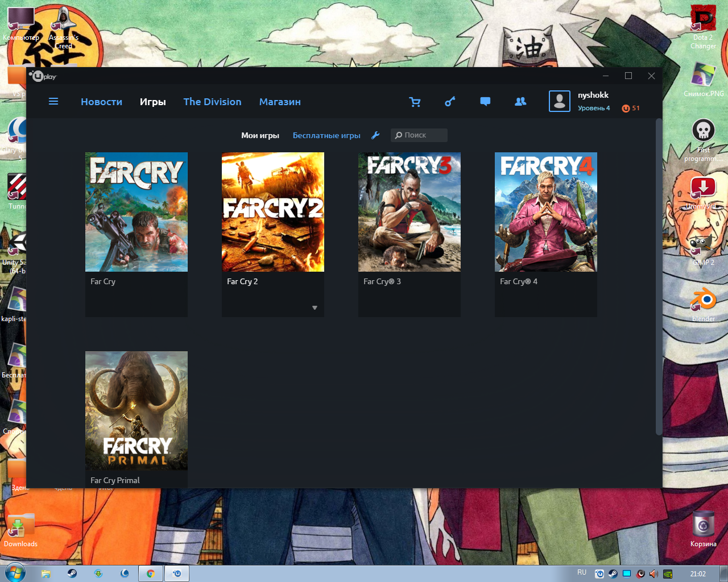
Task: Open the Компьютер desktop icon
Action: (x=21, y=24)
